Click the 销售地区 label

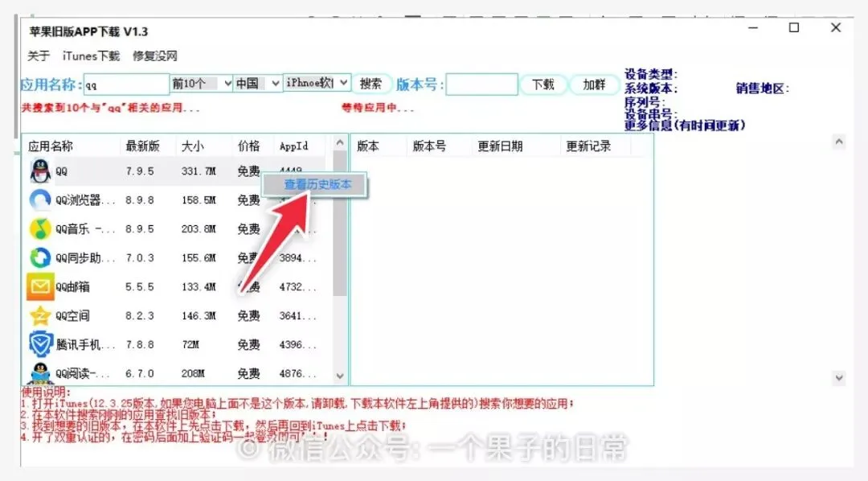[762, 88]
